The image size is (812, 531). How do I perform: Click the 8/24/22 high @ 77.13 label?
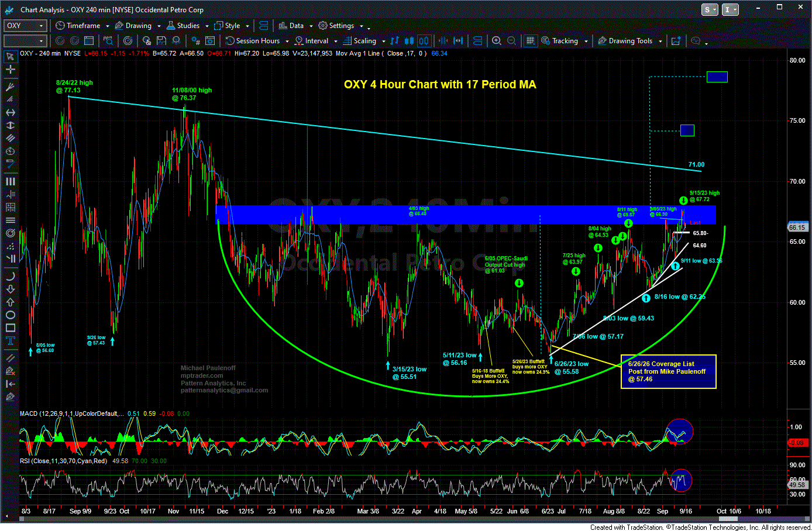[x=74, y=87]
